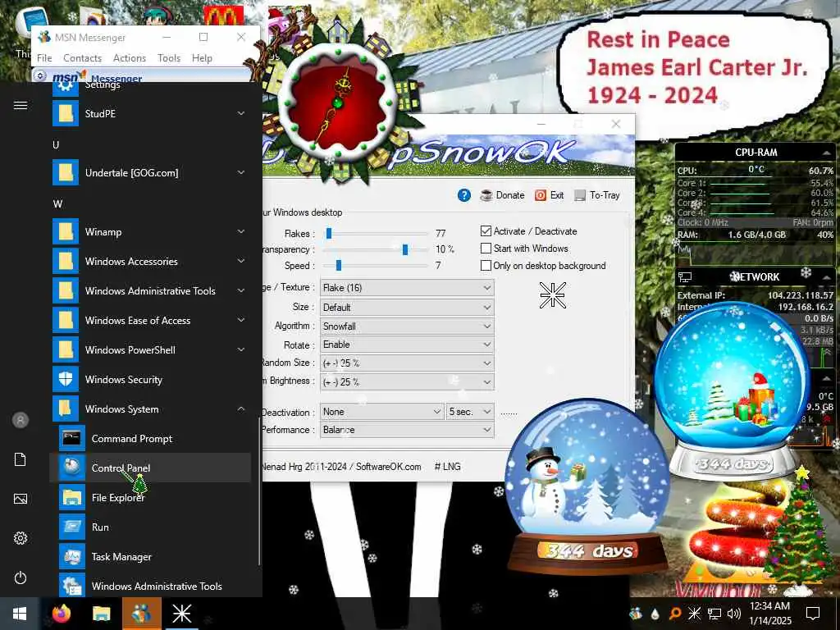Open the Tools menu in MSN Messenger
840x630 pixels.
point(169,58)
